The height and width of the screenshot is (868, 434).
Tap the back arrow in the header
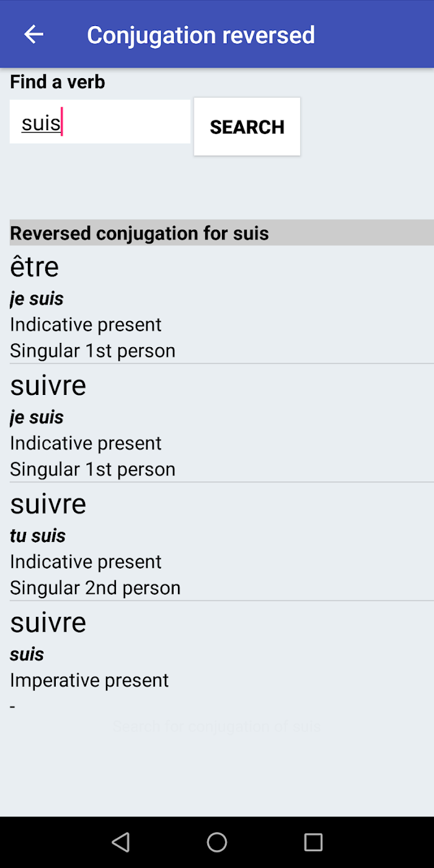click(x=33, y=35)
